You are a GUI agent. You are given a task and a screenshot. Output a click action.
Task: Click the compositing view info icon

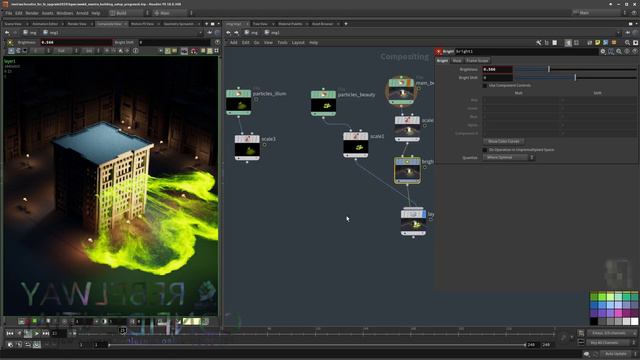(136, 51)
